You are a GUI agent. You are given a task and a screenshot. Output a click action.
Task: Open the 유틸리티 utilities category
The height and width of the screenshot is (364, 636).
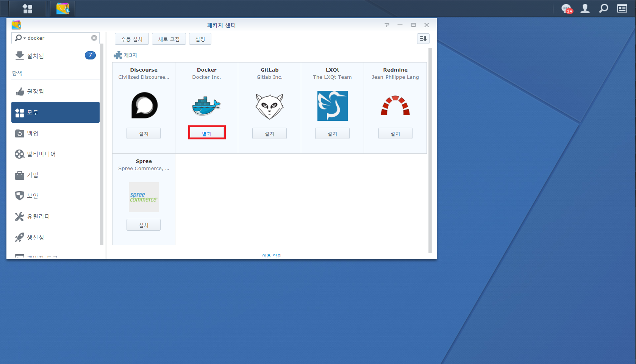[x=55, y=217]
